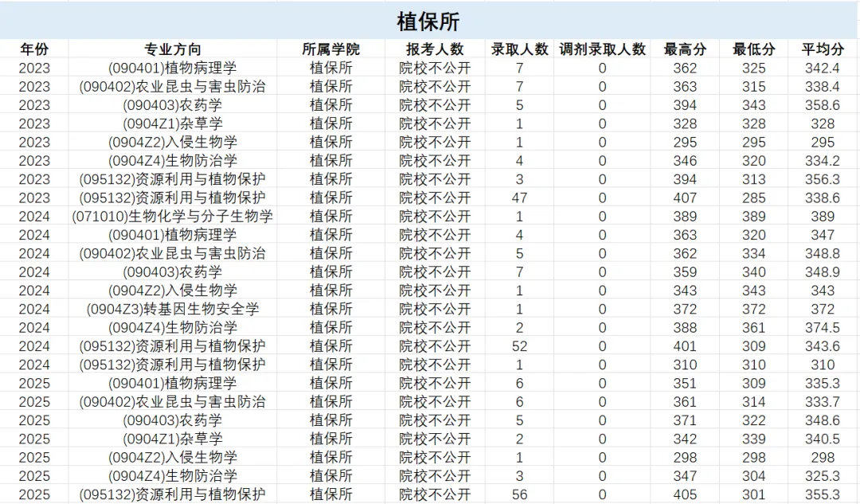Click the 专业方向 column header
Screen dimensions: 860x504
pos(172,49)
